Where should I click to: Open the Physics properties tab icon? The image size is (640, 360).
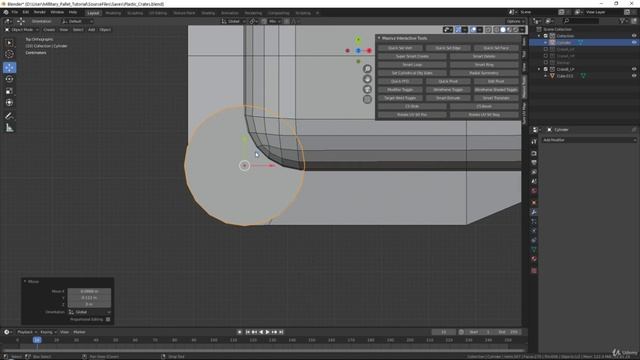[534, 231]
